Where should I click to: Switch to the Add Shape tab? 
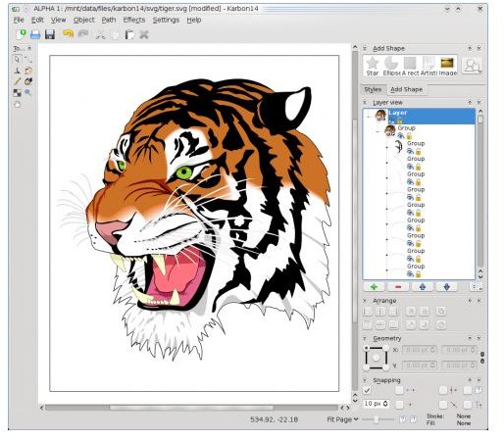(407, 89)
